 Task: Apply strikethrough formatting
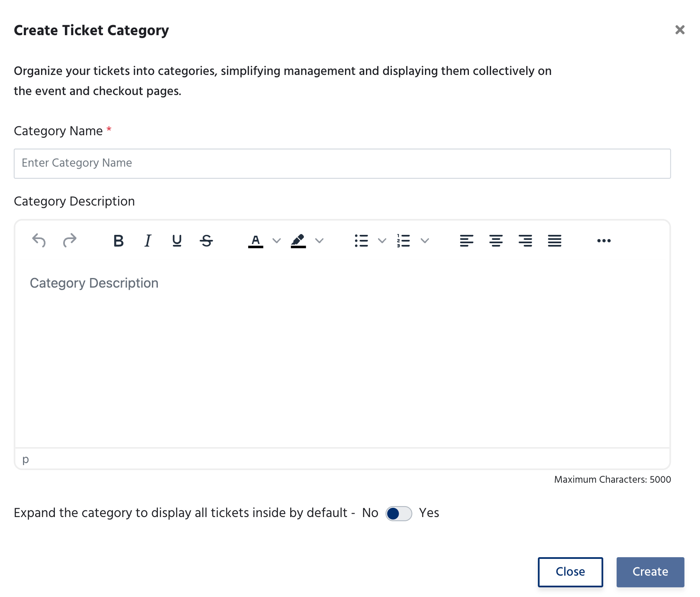point(206,241)
